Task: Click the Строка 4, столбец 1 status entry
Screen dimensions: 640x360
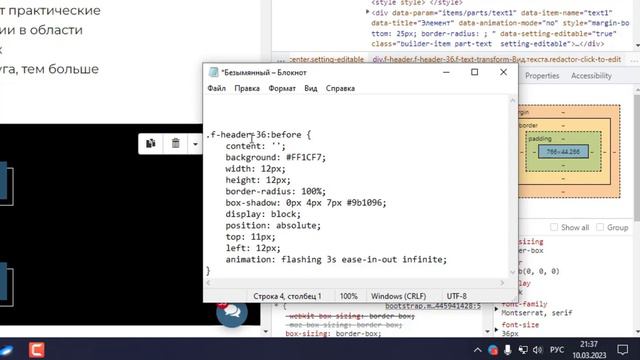Action: 287,296
